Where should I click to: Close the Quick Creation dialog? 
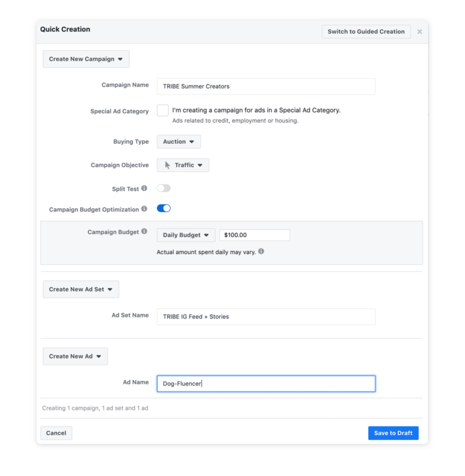(419, 31)
